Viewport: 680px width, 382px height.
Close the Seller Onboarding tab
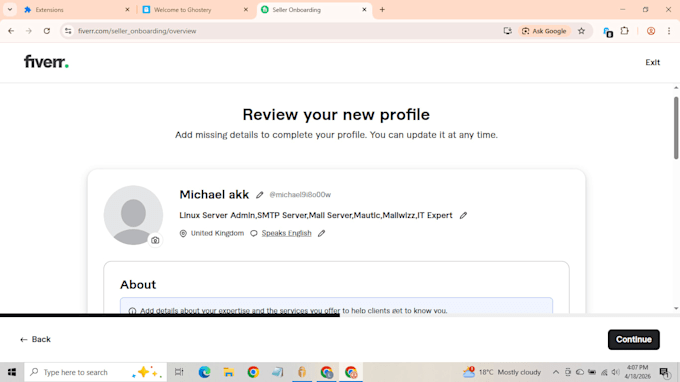point(364,10)
